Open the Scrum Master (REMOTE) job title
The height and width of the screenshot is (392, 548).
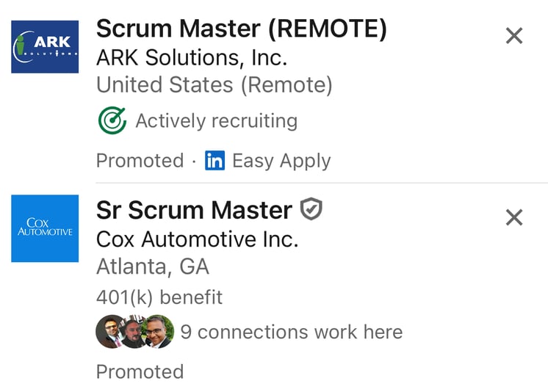click(241, 29)
